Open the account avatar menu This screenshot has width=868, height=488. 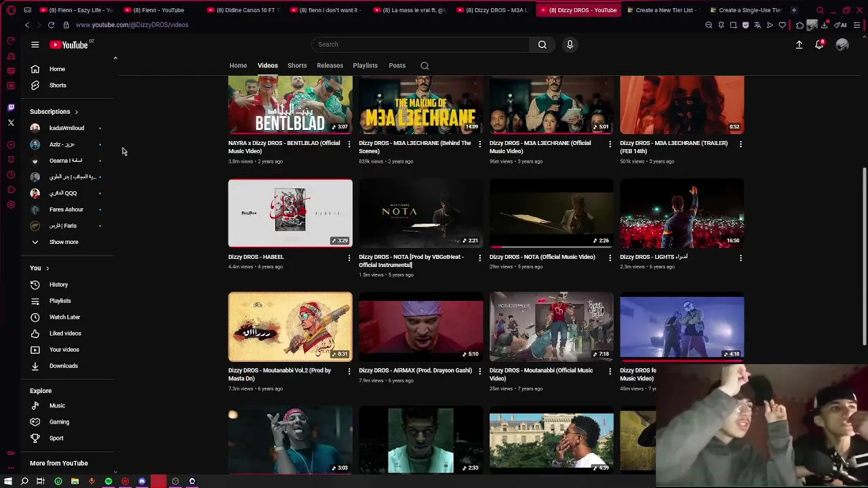point(842,45)
